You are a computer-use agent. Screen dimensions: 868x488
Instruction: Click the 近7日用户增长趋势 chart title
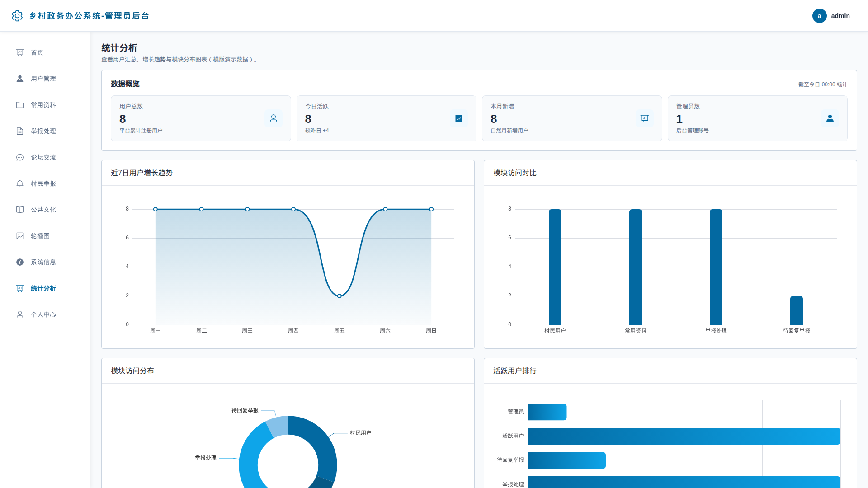click(142, 173)
